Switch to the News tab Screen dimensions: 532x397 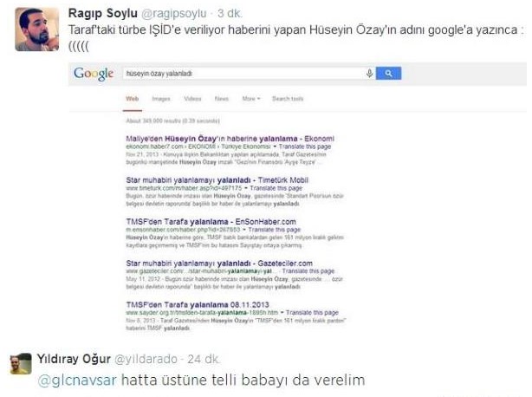tap(222, 99)
